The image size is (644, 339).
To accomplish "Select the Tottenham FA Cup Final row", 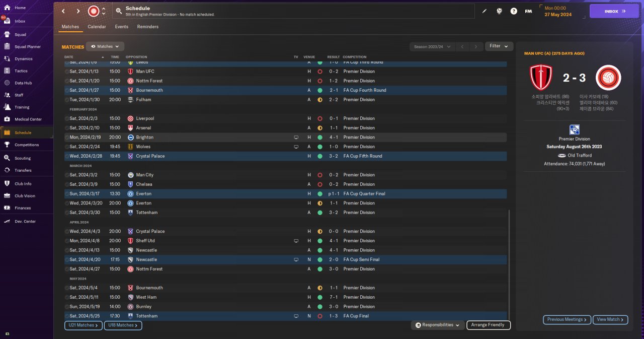I will click(x=285, y=316).
